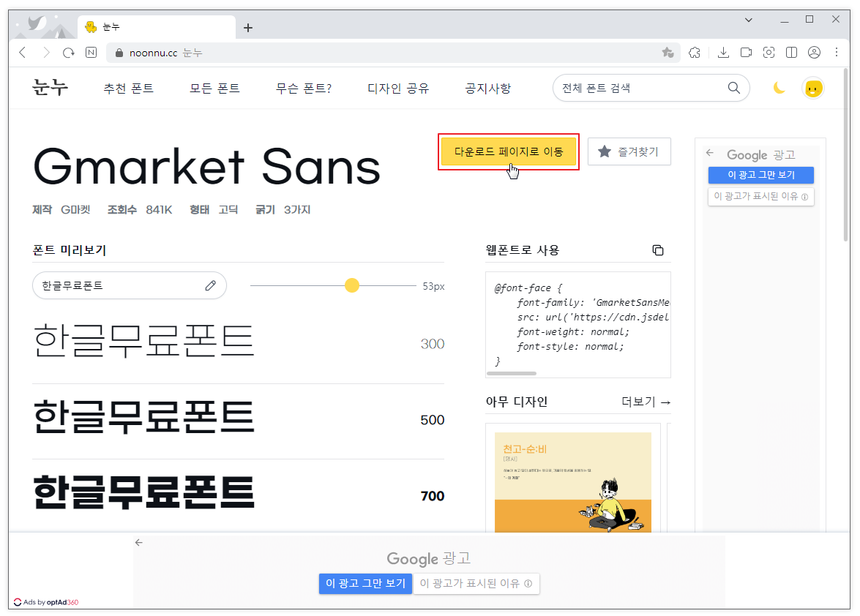Viewport: 860px width, 616px height.
Task: Click 이 광고가 표시된 이유 in the sidebar ad
Action: click(760, 196)
